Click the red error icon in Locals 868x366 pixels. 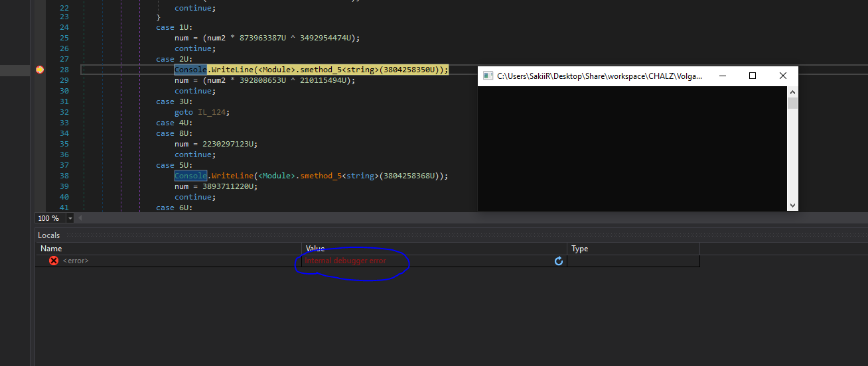[x=54, y=261]
